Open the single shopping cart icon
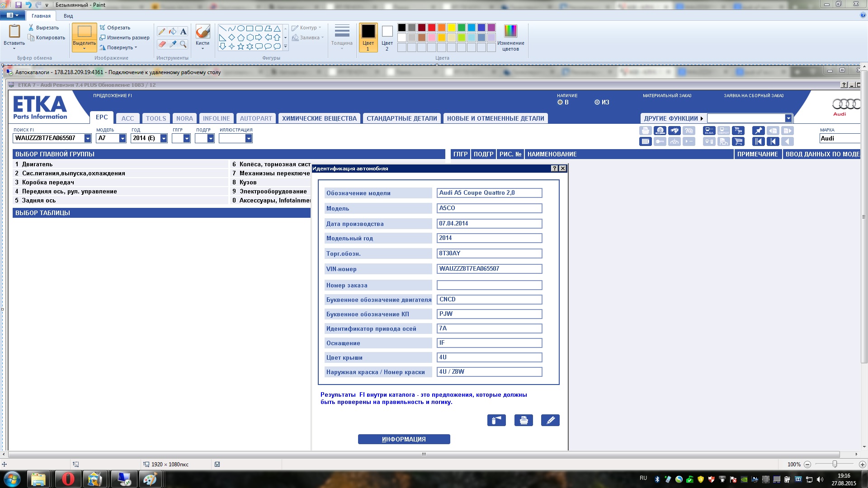This screenshot has height=488, width=868. (738, 141)
